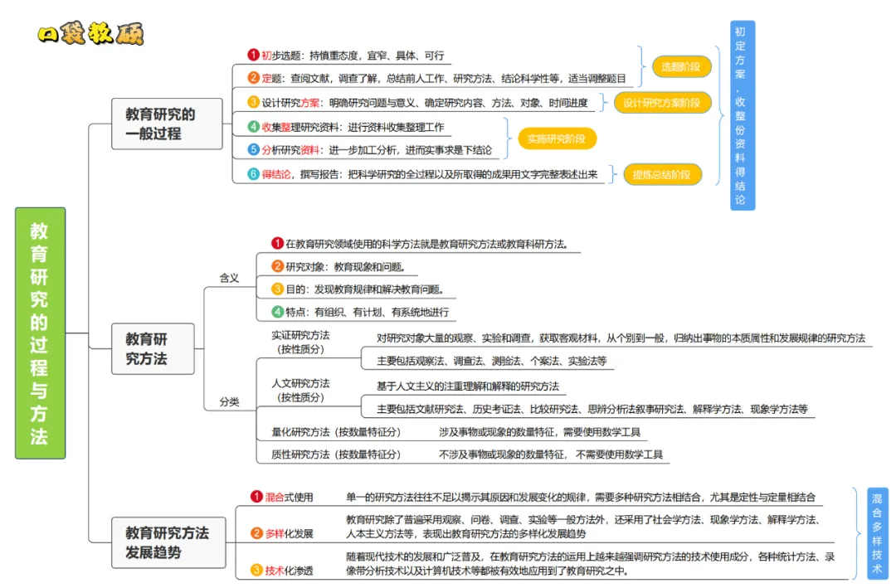
Task: Select the 教育研究方法 branch box
Action: pyautogui.click(x=153, y=349)
